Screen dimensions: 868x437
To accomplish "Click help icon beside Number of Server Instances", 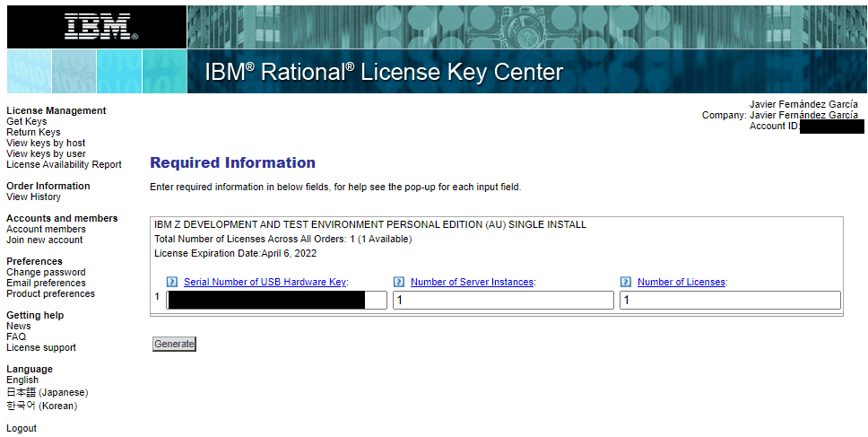I will pyautogui.click(x=399, y=282).
